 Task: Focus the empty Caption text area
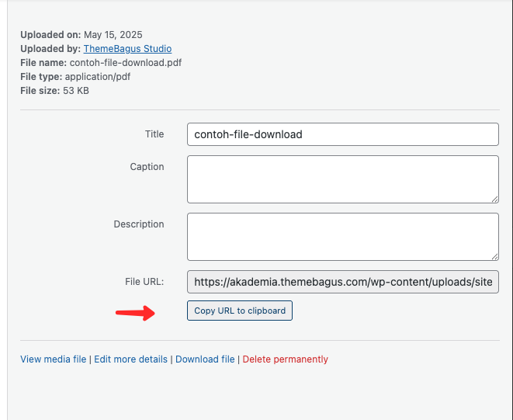tap(343, 179)
